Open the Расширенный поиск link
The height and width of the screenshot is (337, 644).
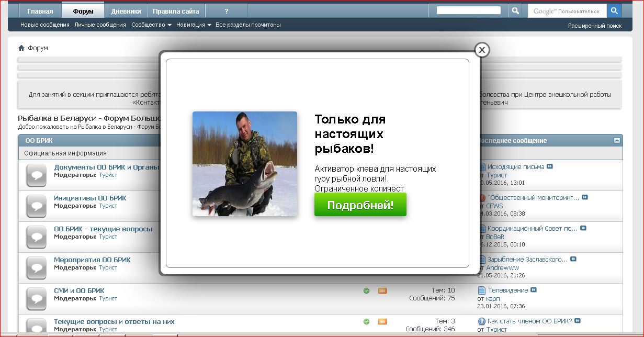click(594, 26)
